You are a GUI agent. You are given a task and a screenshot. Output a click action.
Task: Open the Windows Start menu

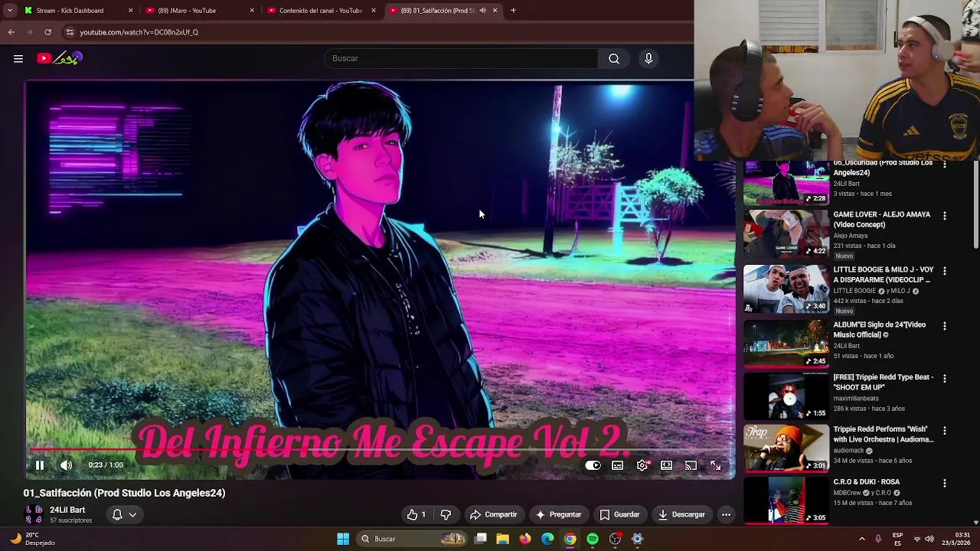343,539
